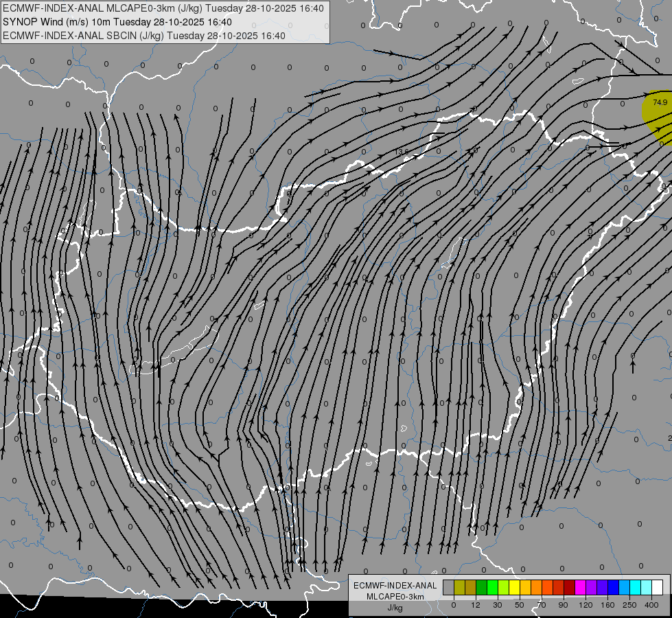Pick the yellow-green legend swatch
This screenshot has height=618, width=672.
coord(504,587)
